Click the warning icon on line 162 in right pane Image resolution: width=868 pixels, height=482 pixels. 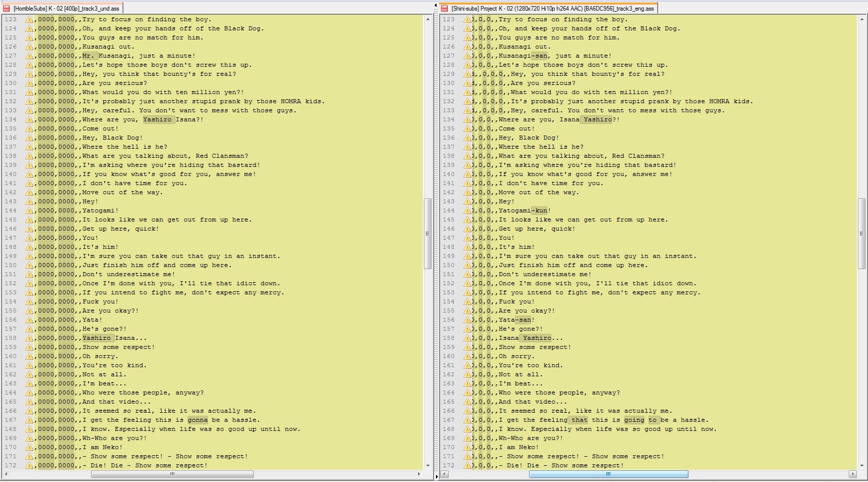coord(467,375)
